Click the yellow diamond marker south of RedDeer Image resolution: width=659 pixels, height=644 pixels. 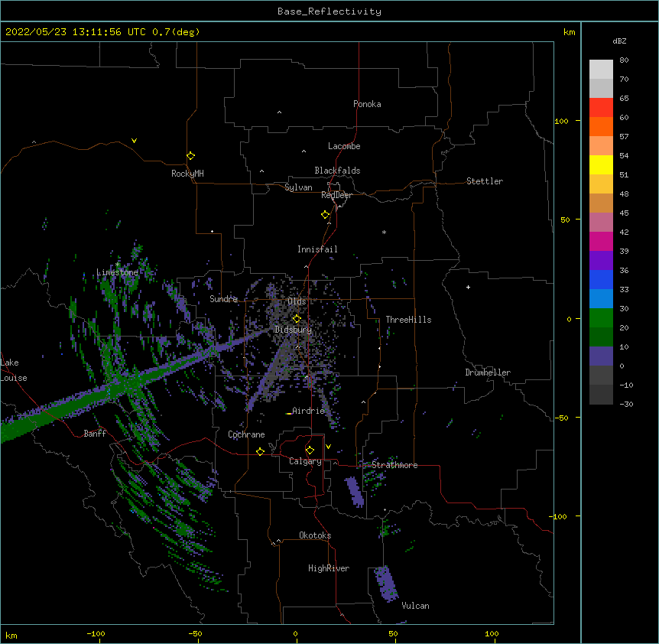[x=326, y=215]
